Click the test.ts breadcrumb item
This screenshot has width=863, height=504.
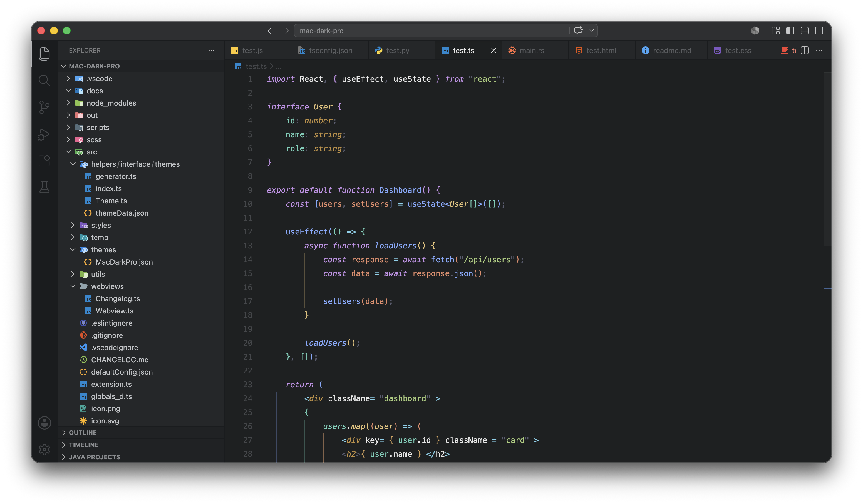click(x=256, y=66)
